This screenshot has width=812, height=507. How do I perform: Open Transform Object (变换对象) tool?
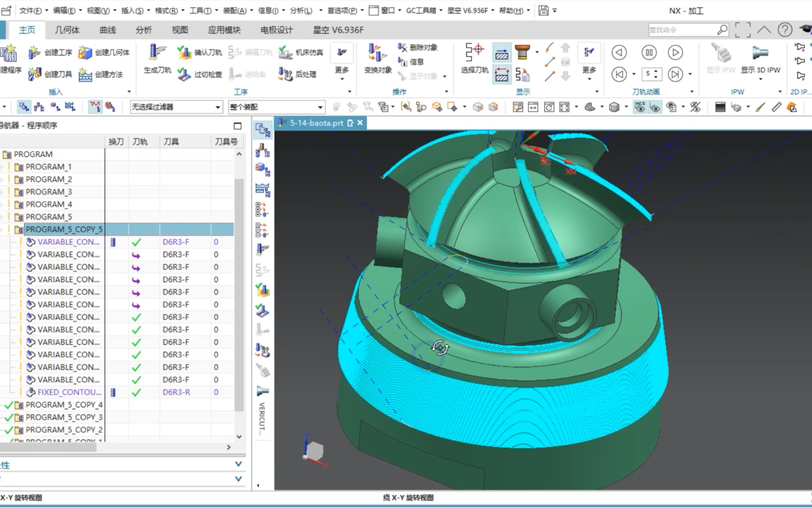pos(377,54)
